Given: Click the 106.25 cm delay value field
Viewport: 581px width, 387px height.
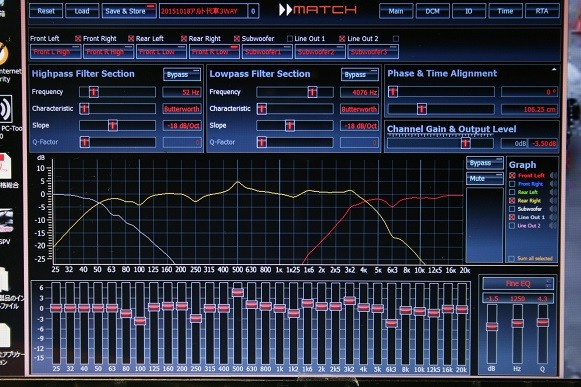Looking at the screenshot, I should click(x=529, y=109).
